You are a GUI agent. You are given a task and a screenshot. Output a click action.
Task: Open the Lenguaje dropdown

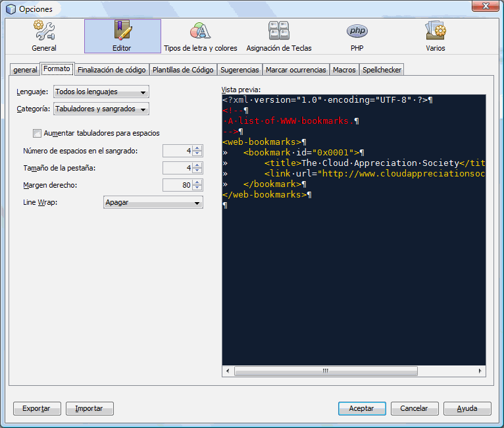pyautogui.click(x=101, y=92)
